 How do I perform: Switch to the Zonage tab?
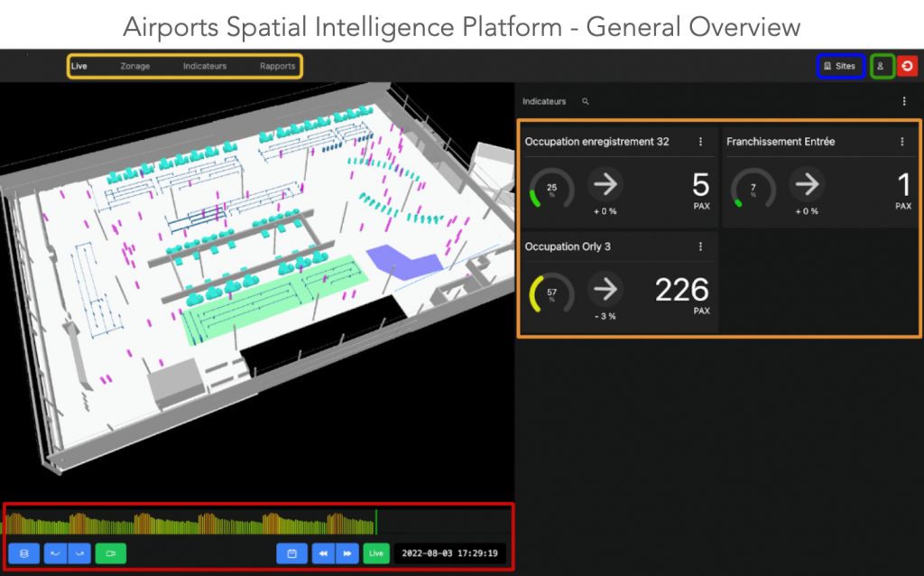click(135, 66)
